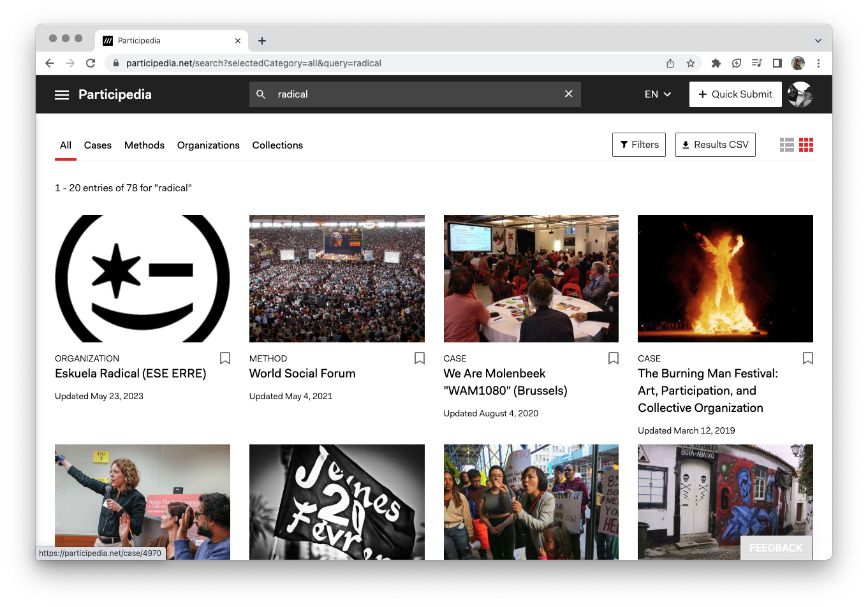
Task: Expand the Filters panel
Action: 638,145
